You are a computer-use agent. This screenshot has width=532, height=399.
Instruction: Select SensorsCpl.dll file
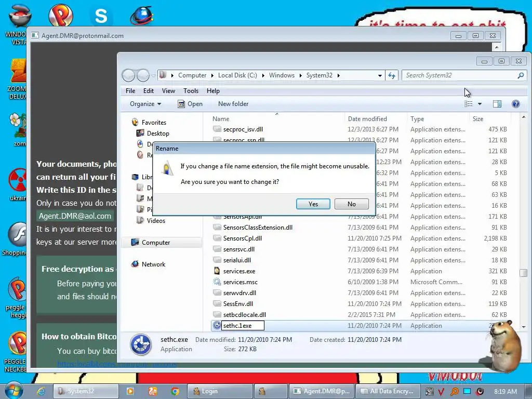[242, 238]
